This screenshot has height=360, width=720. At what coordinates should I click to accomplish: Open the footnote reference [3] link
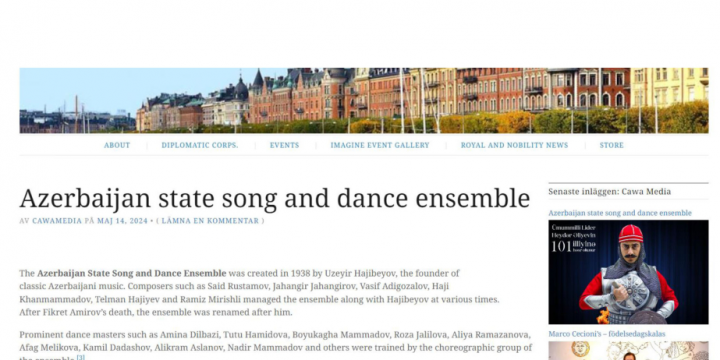pyautogui.click(x=81, y=357)
